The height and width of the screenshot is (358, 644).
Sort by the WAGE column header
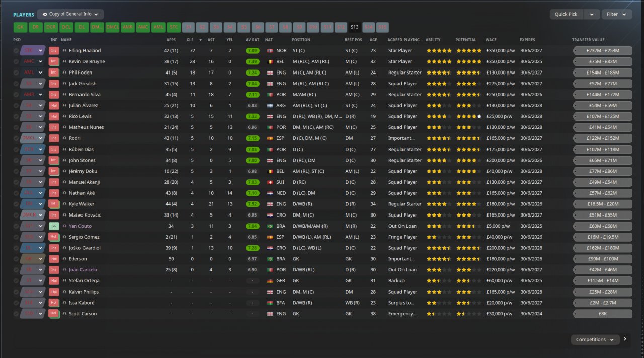[491, 40]
